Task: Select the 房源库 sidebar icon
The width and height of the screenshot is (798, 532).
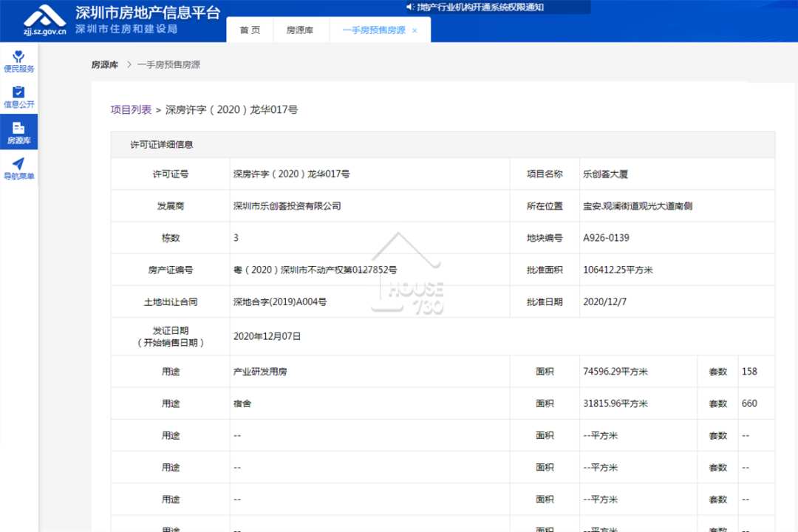Action: tap(18, 132)
